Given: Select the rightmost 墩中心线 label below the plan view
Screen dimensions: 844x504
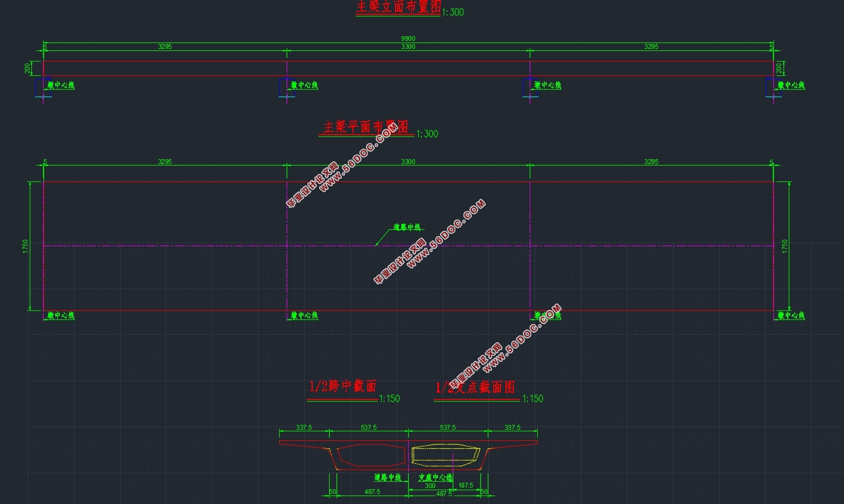Looking at the screenshot, I should [791, 315].
